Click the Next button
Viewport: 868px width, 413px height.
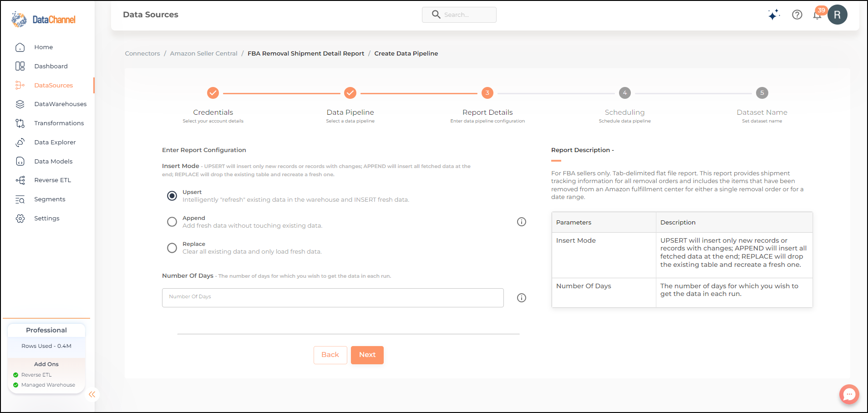(367, 355)
